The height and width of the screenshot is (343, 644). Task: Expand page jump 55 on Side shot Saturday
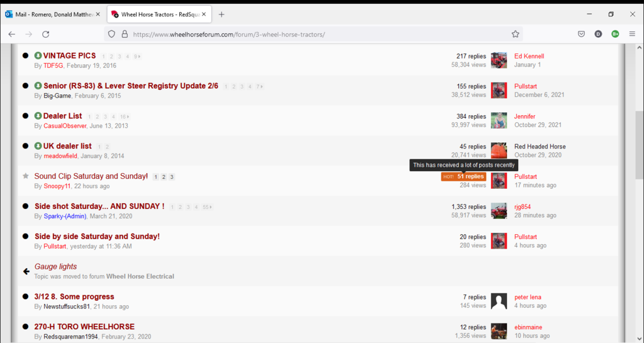pyautogui.click(x=206, y=207)
